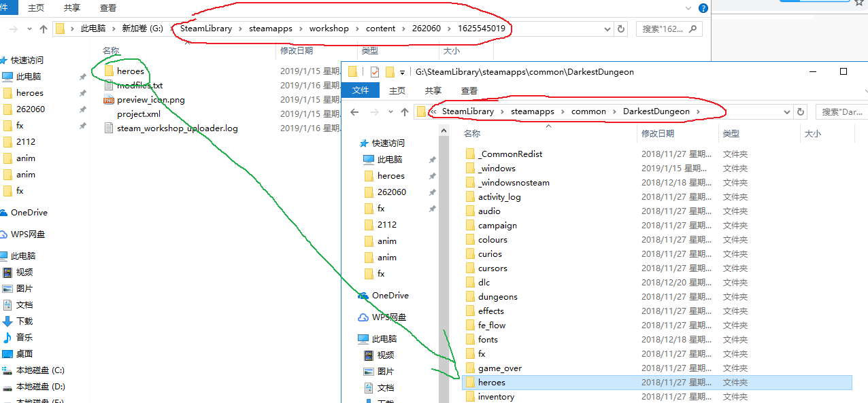Click workshop breadcrumb in back window
Screen dimensions: 868x403
(329, 29)
